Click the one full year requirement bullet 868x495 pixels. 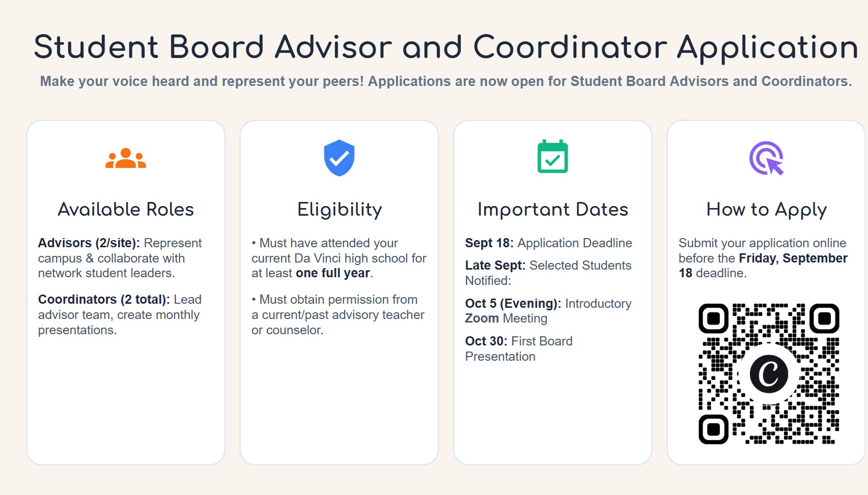click(339, 258)
